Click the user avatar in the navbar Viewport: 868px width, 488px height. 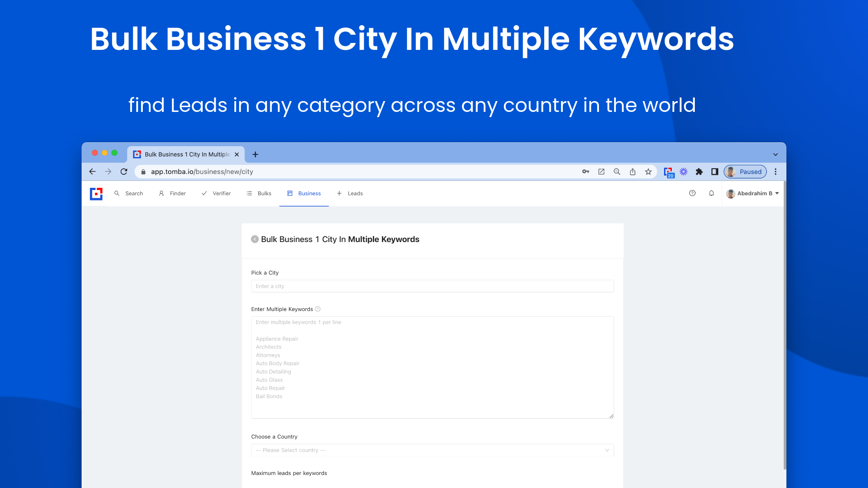(x=730, y=193)
